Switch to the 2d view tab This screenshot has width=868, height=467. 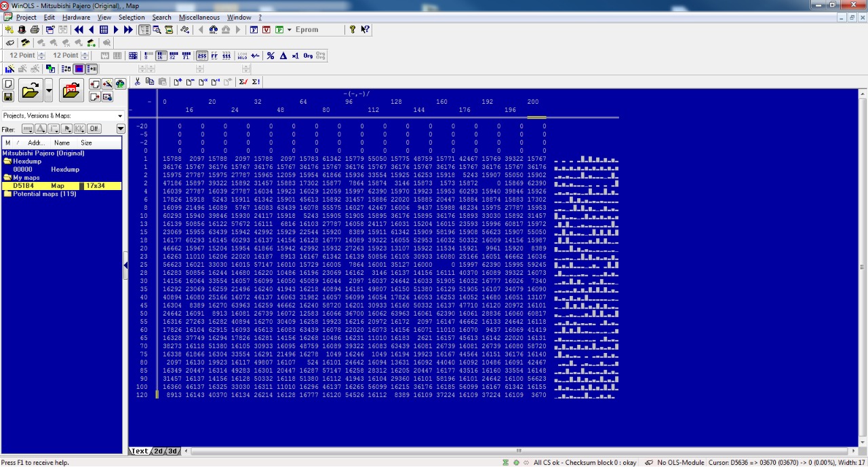point(158,451)
